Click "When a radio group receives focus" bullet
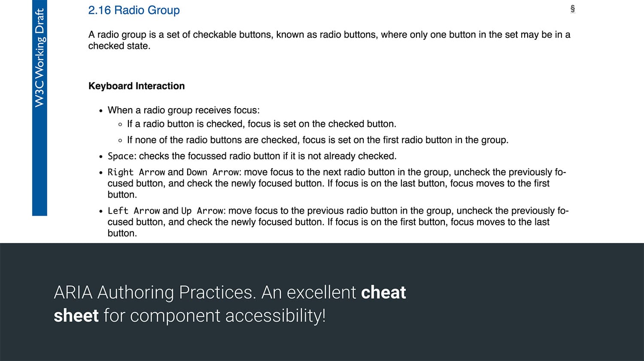The width and height of the screenshot is (644, 361). 183,111
